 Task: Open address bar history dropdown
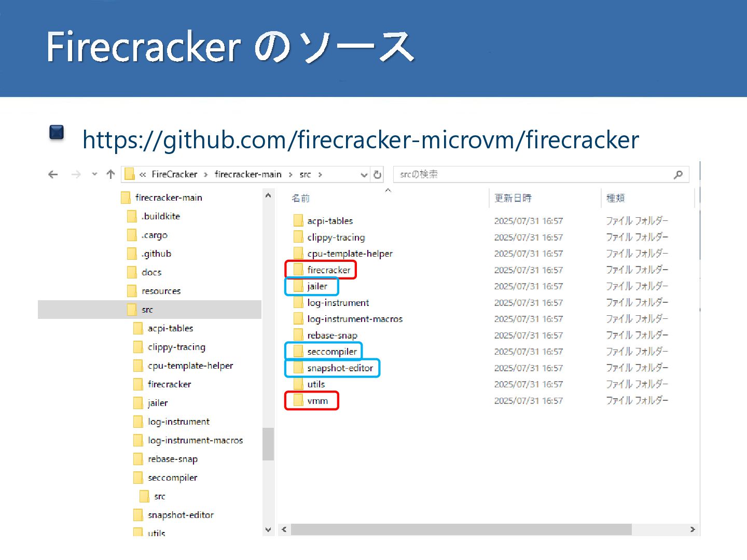(364, 175)
